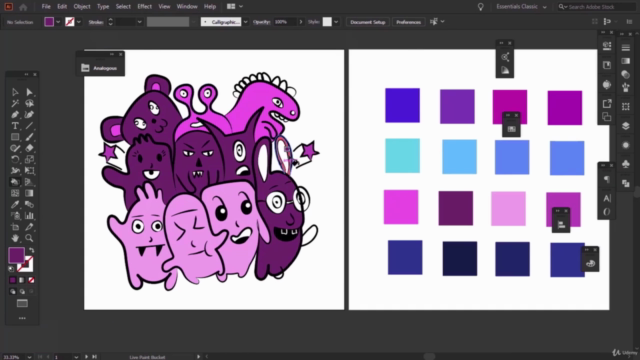This screenshot has width=640, height=360.
Task: Open the Layers panel icon
Action: [x=625, y=126]
